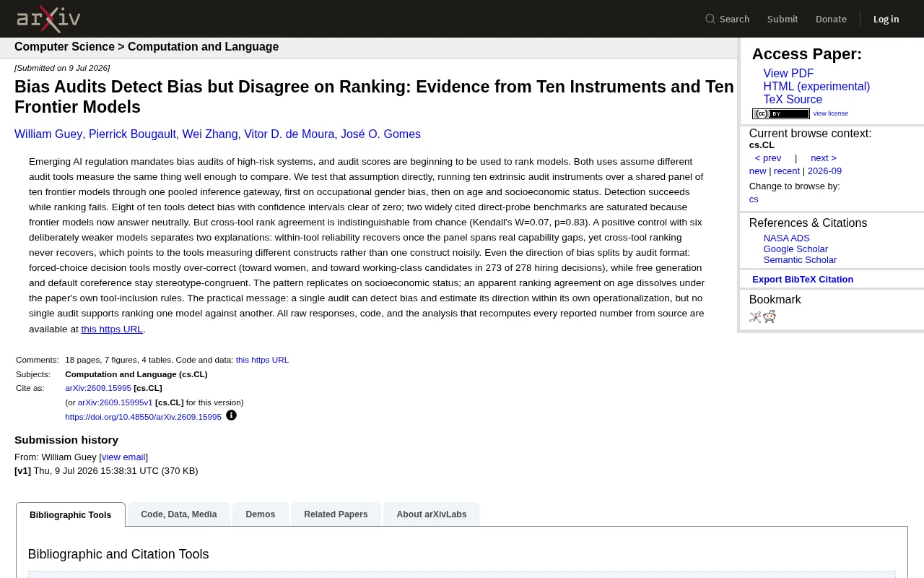Viewport: 924px width, 578px height.
Task: Click the Computer Science breadcrumb heading
Action: [64, 47]
